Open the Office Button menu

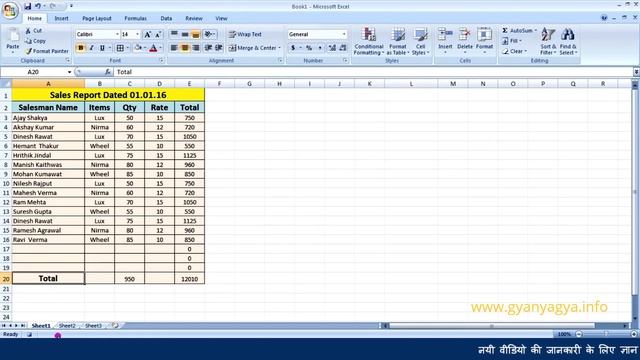click(x=9, y=10)
